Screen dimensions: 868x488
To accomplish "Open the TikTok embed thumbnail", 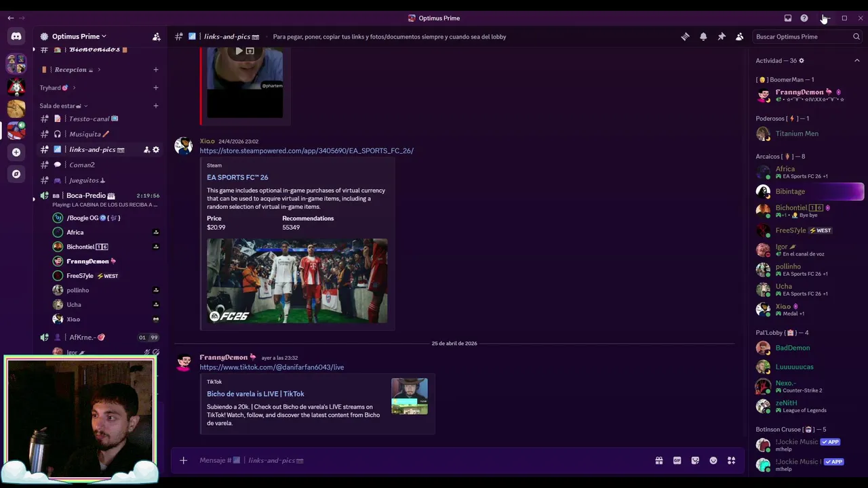I will click(410, 396).
